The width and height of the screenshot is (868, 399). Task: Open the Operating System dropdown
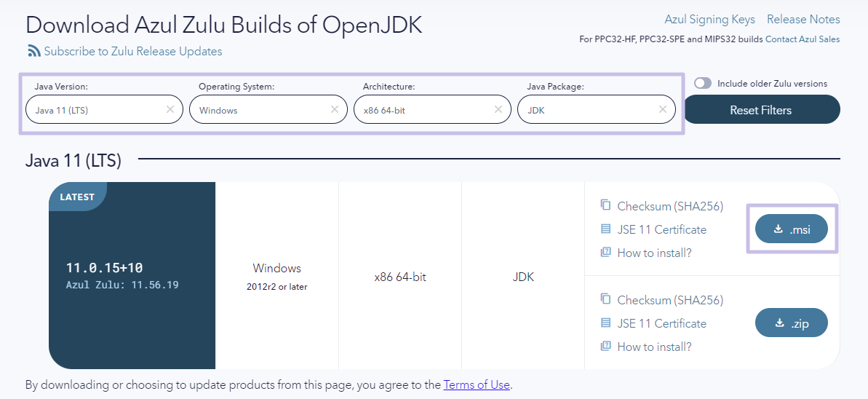pos(268,109)
